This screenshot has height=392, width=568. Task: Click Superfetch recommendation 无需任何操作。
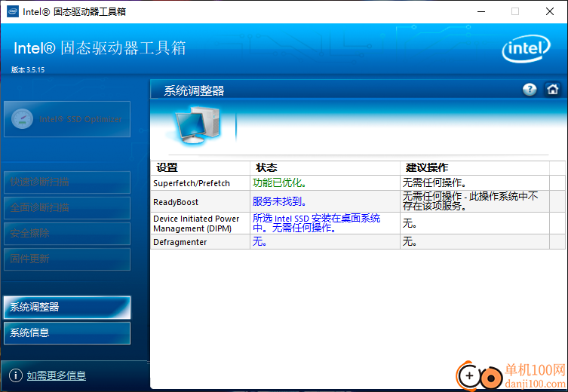434,182
